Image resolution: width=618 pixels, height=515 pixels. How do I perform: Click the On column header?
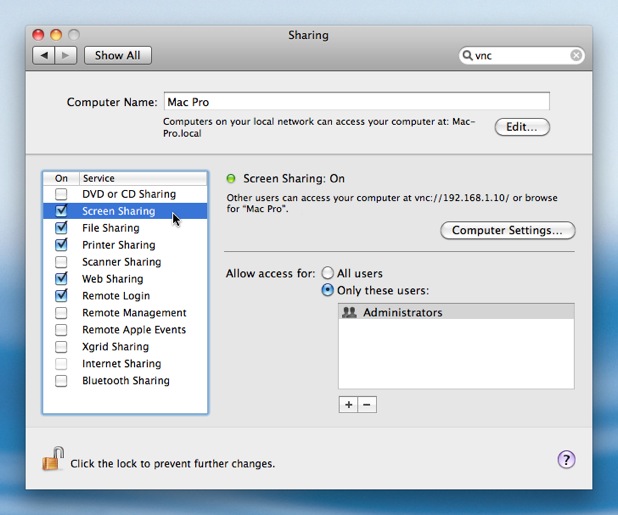click(x=61, y=178)
